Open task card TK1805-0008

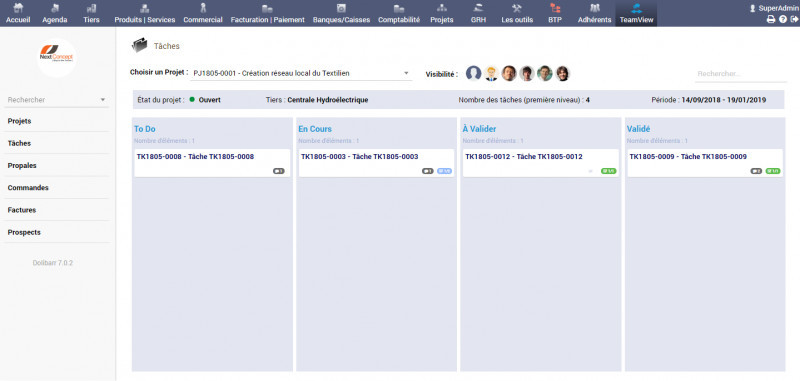point(212,163)
